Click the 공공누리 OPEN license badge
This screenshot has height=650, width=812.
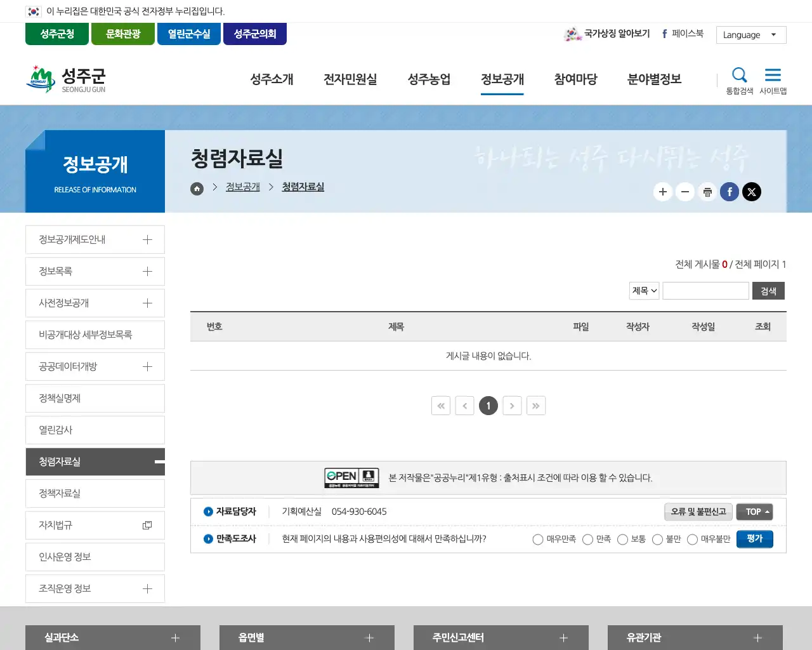[352, 477]
